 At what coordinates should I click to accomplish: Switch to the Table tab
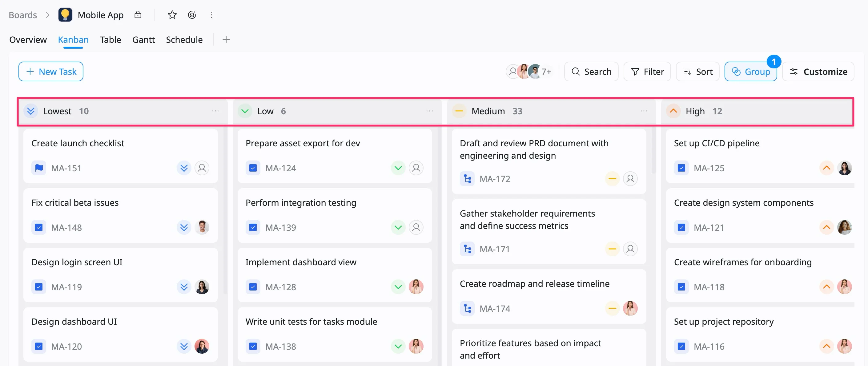click(x=110, y=40)
